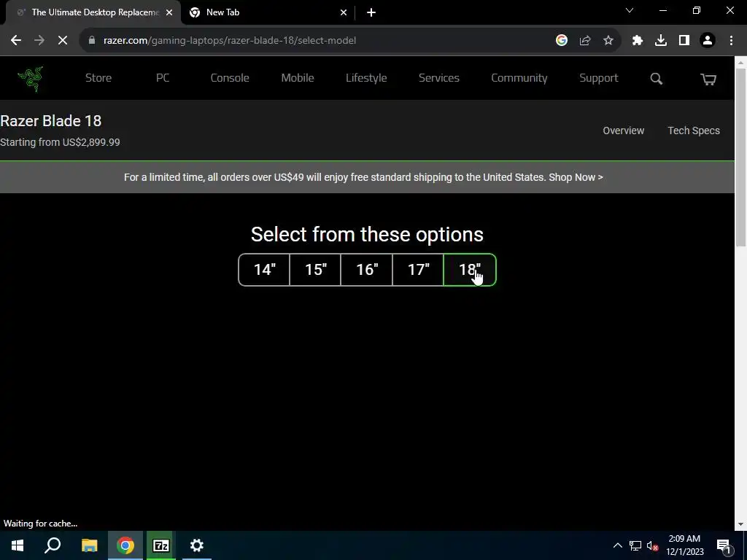747x560 pixels.
Task: Switch to the New Tab tab
Action: pos(268,13)
